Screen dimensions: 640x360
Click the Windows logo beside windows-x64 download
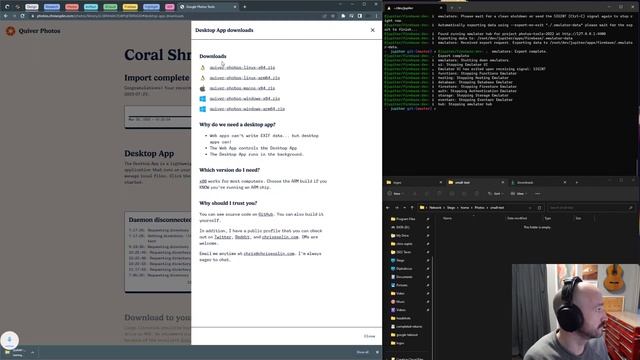click(202, 99)
